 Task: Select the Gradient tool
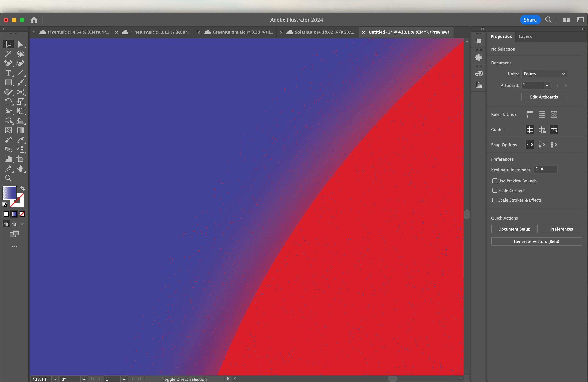pyautogui.click(x=20, y=130)
